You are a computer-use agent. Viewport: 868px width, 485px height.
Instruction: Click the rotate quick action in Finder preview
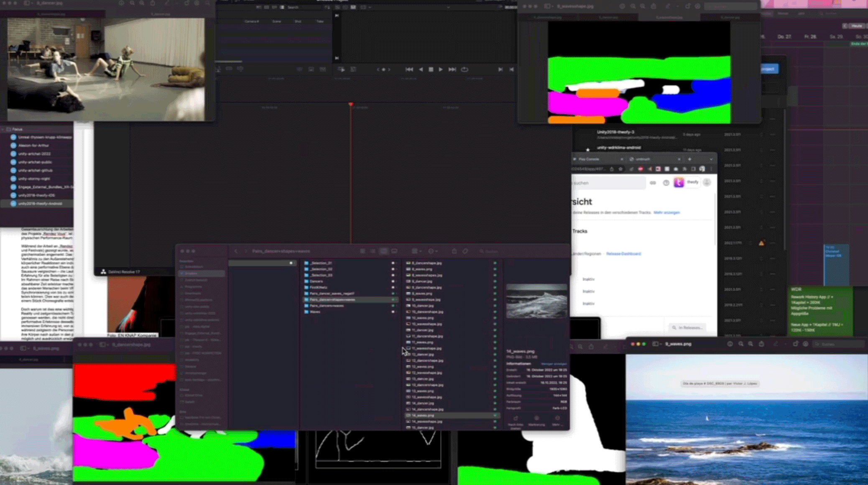516,421
